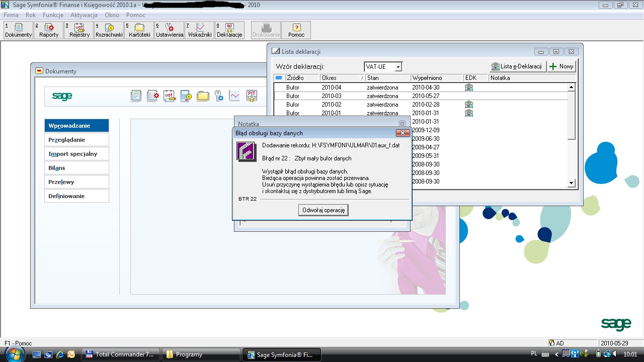This screenshot has width=644, height=362.
Task: Select the 2010-03 declaration row
Action: click(x=420, y=96)
